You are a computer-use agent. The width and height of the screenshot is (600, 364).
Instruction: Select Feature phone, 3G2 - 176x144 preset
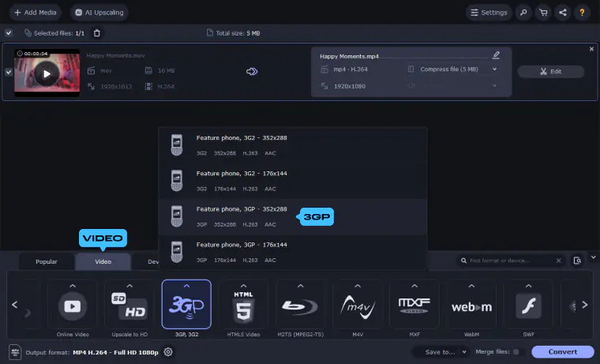pyautogui.click(x=293, y=181)
